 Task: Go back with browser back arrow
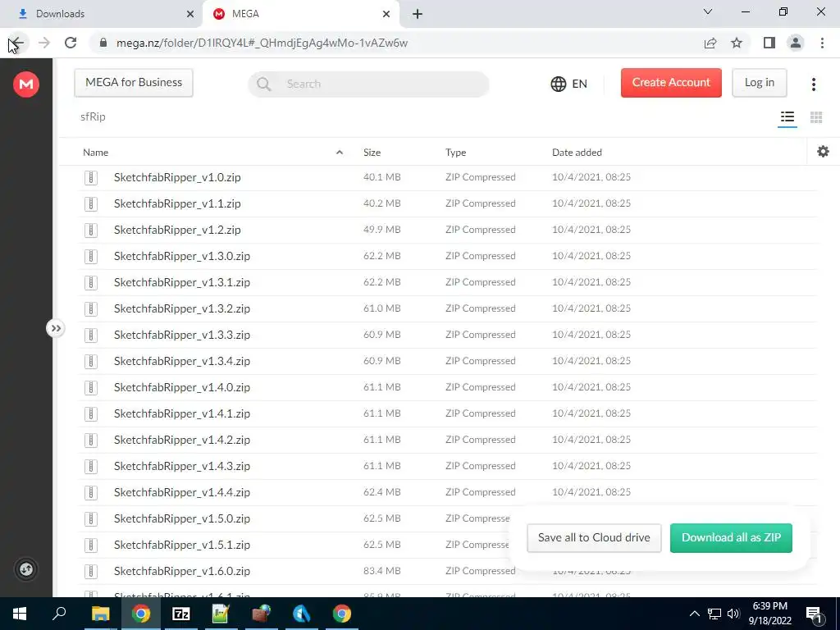point(16,43)
